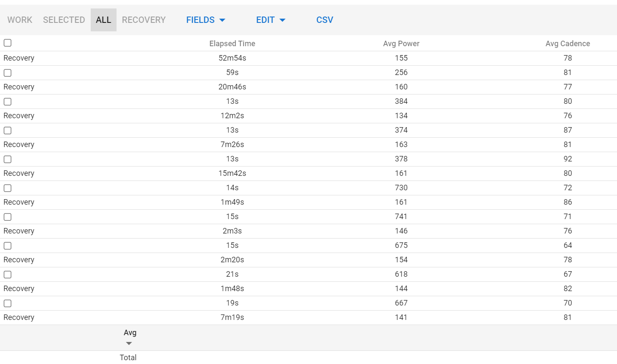Tick the 13s interval with 374 power
This screenshot has width=617, height=364.
(x=8, y=131)
